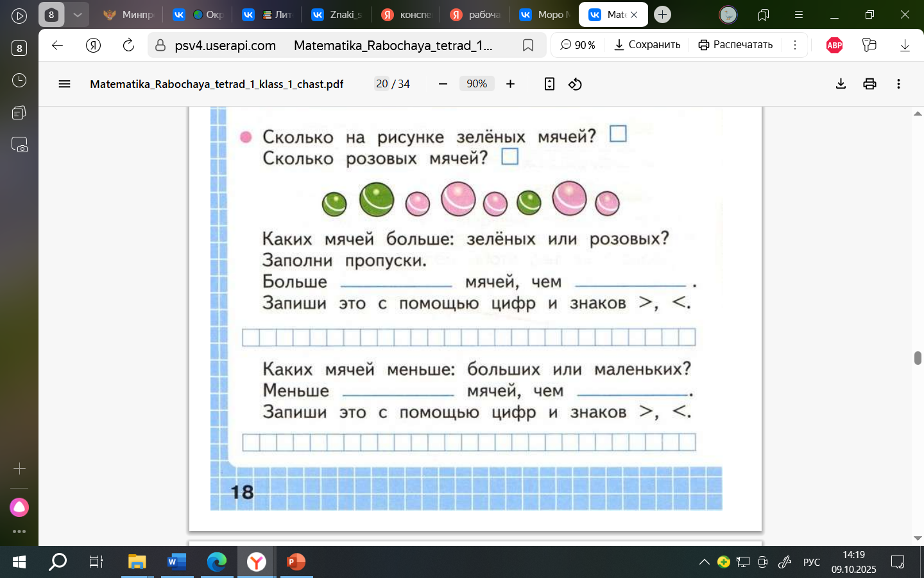924x578 pixels.
Task: Switch to the Минпр tab
Action: click(129, 15)
